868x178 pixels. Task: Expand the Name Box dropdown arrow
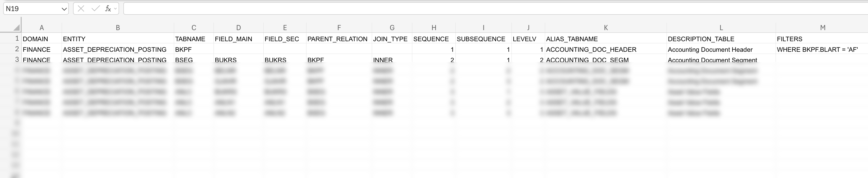(64, 9)
